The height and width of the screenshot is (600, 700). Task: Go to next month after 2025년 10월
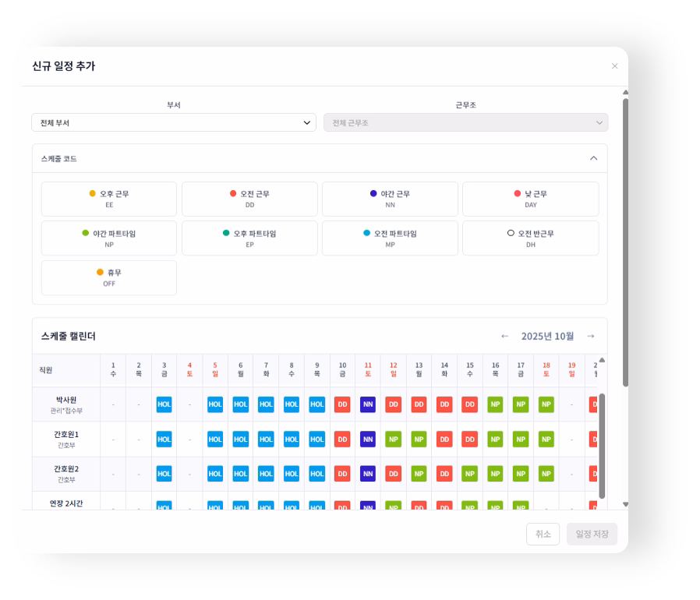[x=590, y=336]
